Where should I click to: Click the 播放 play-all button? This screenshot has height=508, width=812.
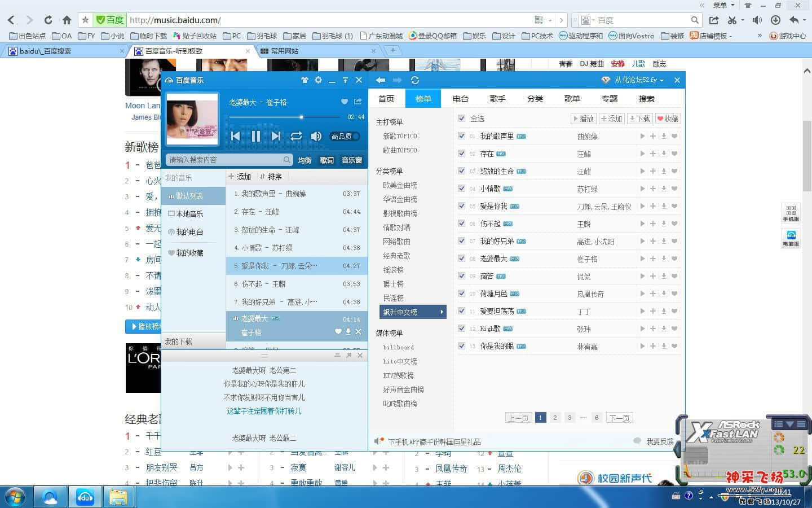point(583,119)
